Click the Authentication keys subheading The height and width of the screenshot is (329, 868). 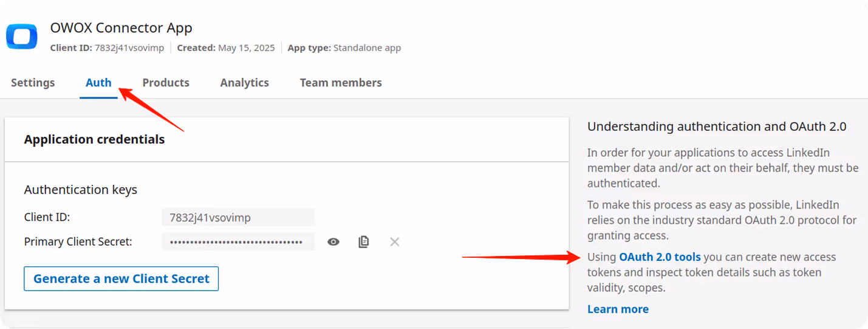pyautogui.click(x=81, y=190)
